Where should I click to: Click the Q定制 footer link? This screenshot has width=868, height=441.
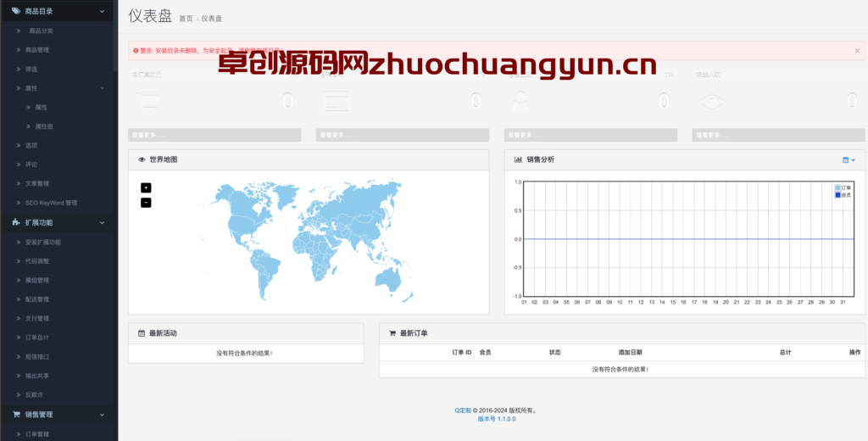[463, 410]
